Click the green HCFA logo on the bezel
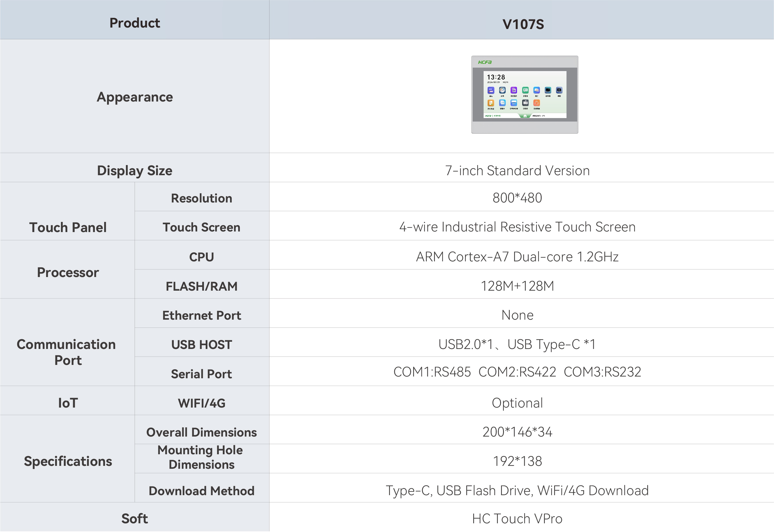 [x=485, y=62]
